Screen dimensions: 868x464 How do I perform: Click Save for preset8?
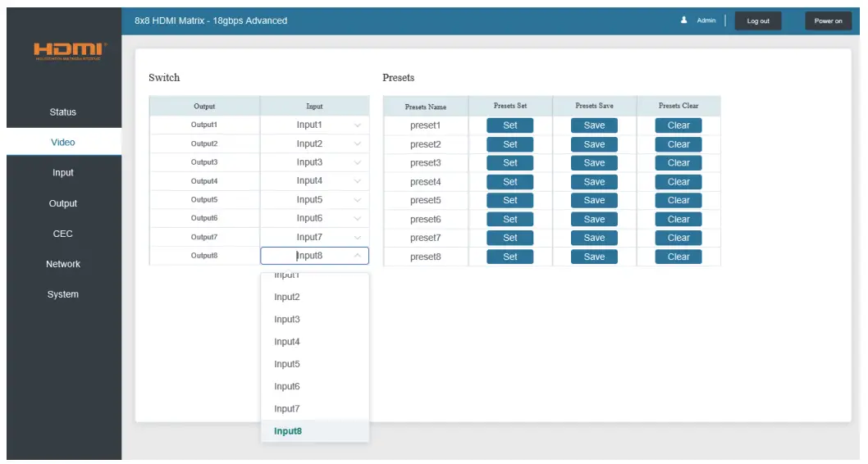594,257
